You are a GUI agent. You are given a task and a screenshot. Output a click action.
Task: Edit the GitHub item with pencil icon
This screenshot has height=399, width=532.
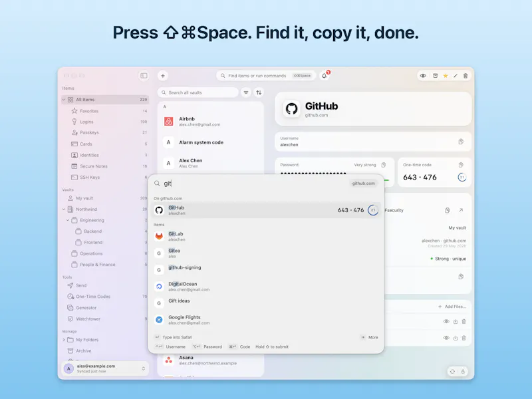click(x=456, y=76)
